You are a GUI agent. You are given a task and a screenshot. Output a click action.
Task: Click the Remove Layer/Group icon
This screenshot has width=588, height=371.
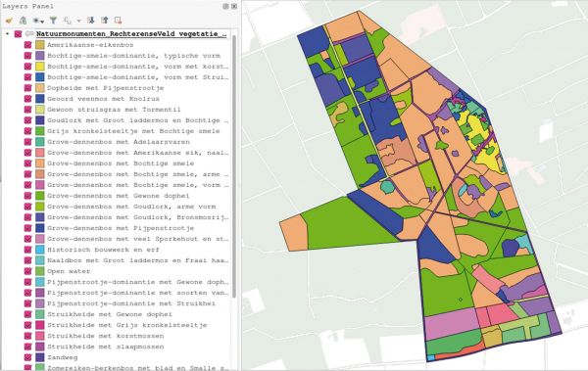tap(119, 21)
